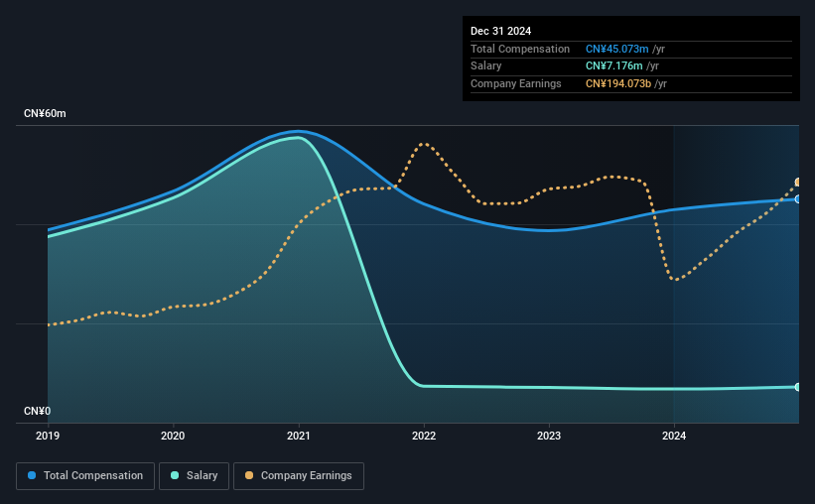This screenshot has height=504, width=815.
Task: Select the 2022 x-axis label
Action: pos(424,436)
